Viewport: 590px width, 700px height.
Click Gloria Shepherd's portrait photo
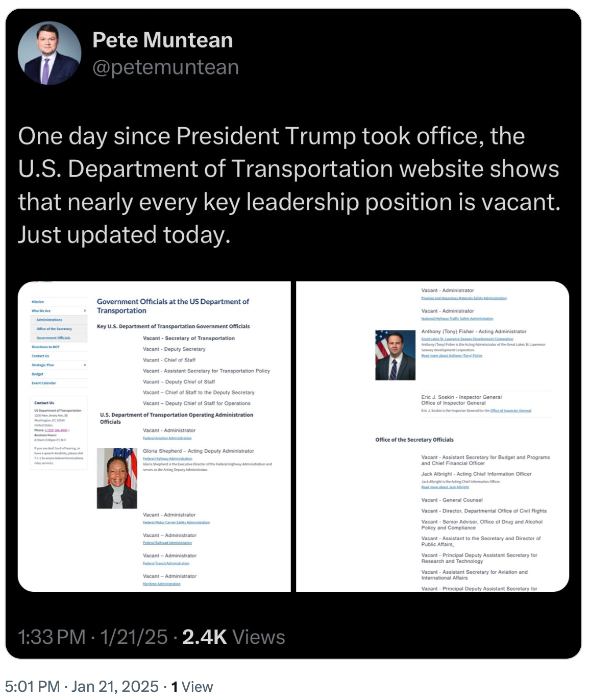pyautogui.click(x=117, y=478)
